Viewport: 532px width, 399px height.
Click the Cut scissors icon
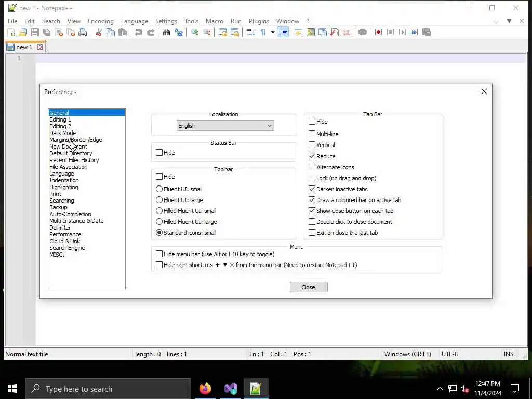coord(98,32)
